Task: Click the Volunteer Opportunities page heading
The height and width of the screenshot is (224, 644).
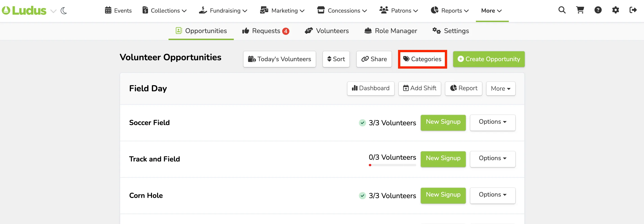Action: coord(171,58)
